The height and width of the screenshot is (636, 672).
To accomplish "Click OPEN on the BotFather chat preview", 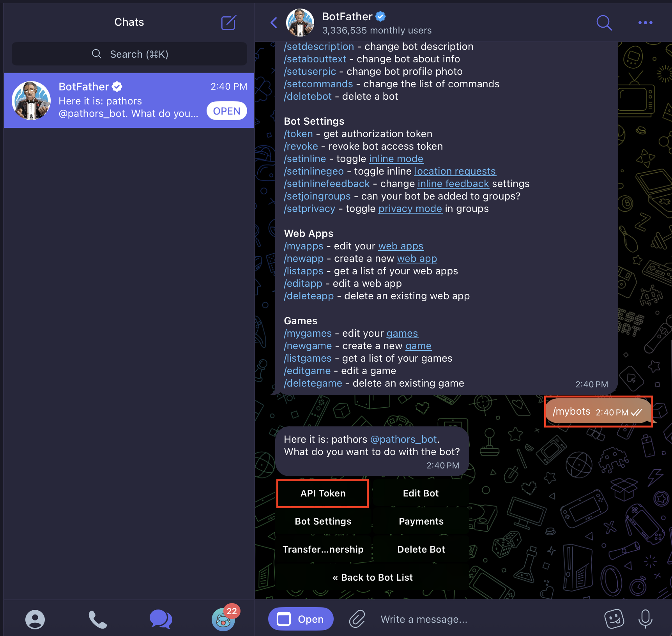I will pyautogui.click(x=226, y=111).
